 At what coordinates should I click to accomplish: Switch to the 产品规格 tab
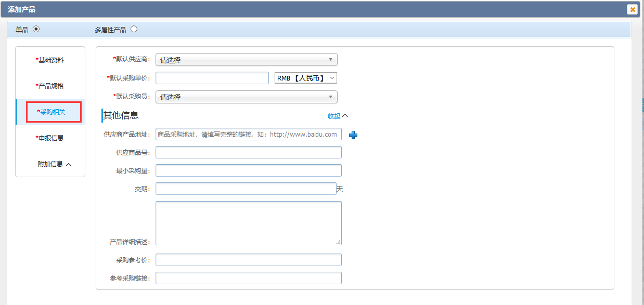point(50,86)
